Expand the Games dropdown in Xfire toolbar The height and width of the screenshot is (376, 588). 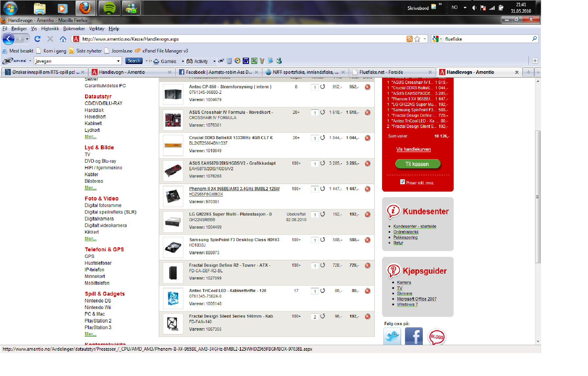(183, 61)
